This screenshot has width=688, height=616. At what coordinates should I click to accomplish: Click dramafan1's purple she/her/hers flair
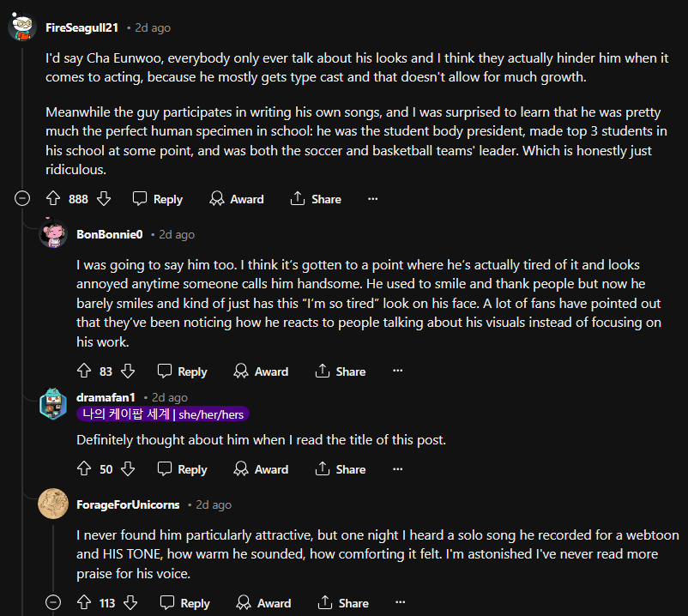tap(163, 414)
